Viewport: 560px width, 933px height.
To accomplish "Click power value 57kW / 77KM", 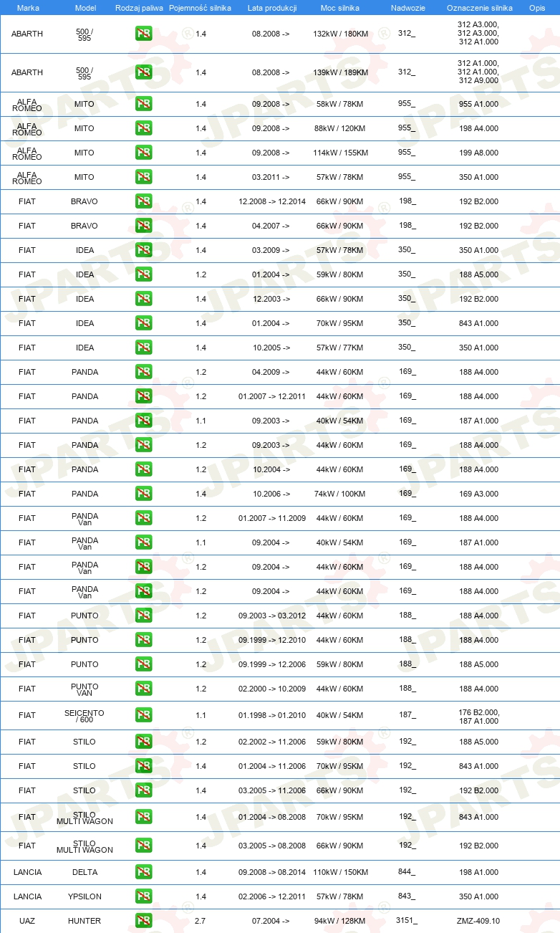I will [x=339, y=348].
